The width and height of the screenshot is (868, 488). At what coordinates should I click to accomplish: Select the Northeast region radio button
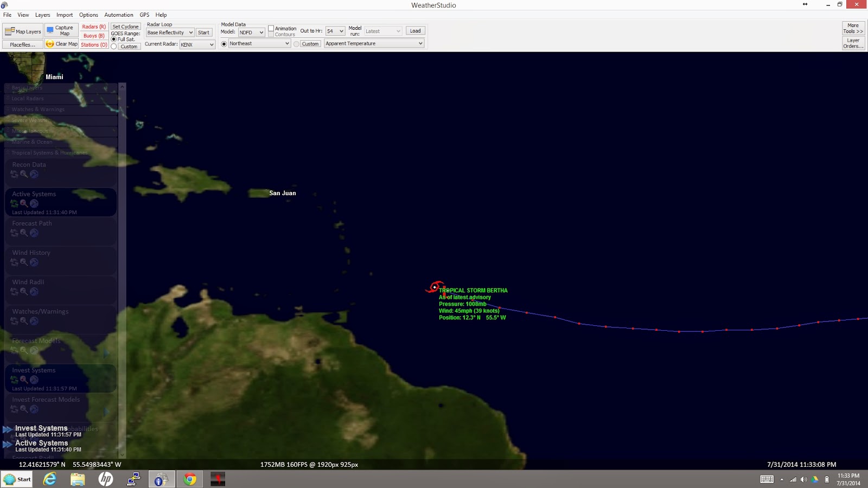coord(224,44)
